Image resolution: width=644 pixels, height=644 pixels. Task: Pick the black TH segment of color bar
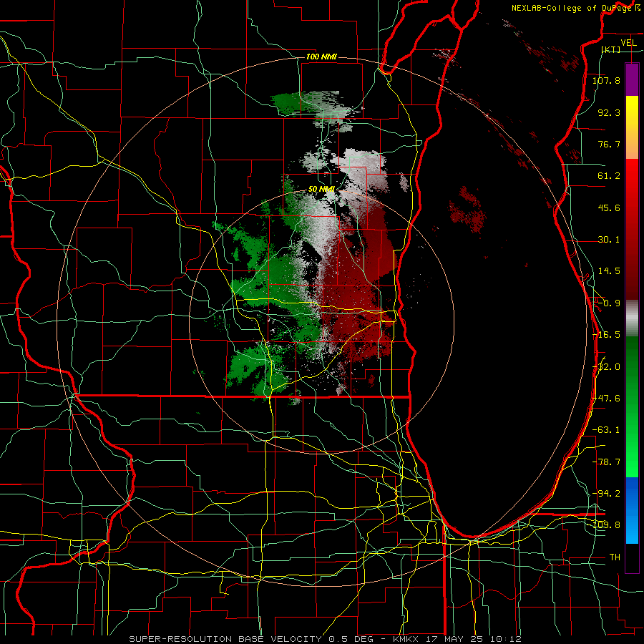632,558
